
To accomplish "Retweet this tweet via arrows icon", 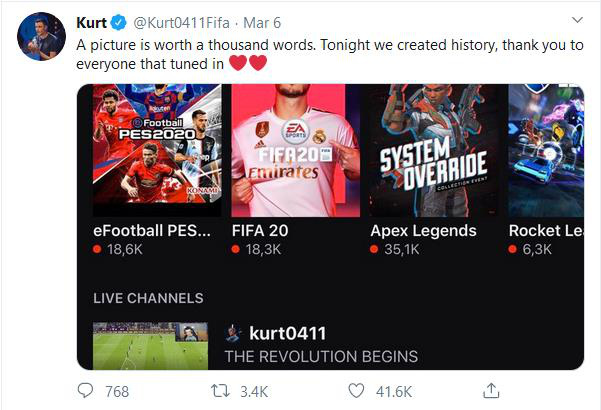I will point(226,390).
